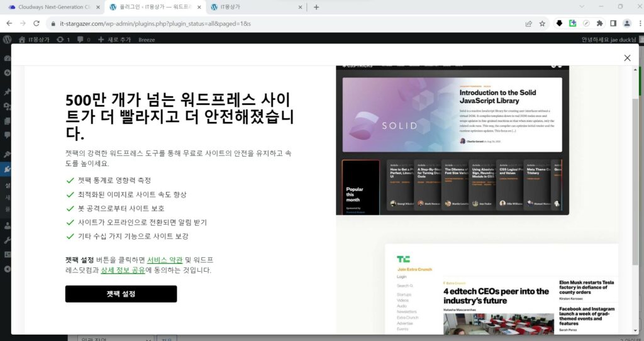Image resolution: width=644 pixels, height=341 pixels.
Task: Open the comments bubble showing 0
Action: [x=84, y=40]
